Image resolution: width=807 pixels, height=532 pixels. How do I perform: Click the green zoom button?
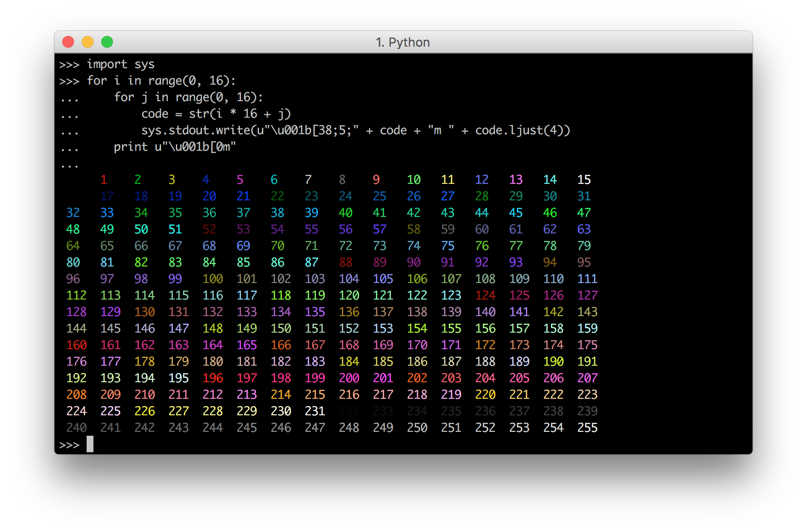coord(107,42)
